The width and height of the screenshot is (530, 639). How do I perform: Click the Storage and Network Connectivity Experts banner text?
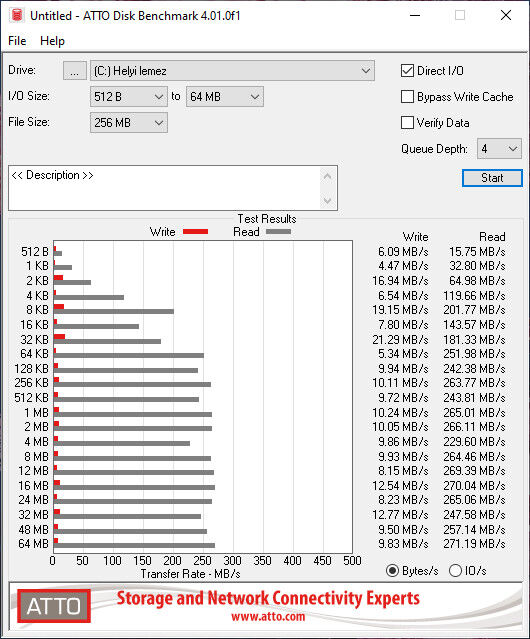[x=268, y=598]
